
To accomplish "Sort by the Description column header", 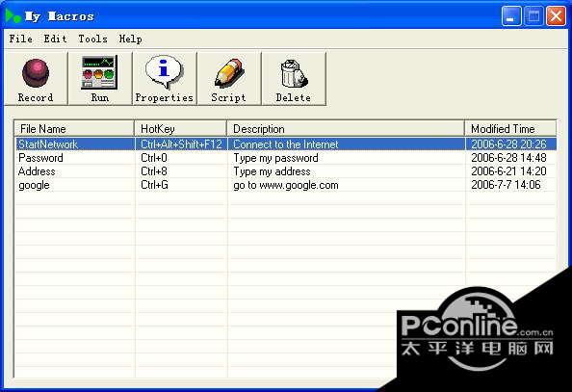I will pyautogui.click(x=346, y=129).
